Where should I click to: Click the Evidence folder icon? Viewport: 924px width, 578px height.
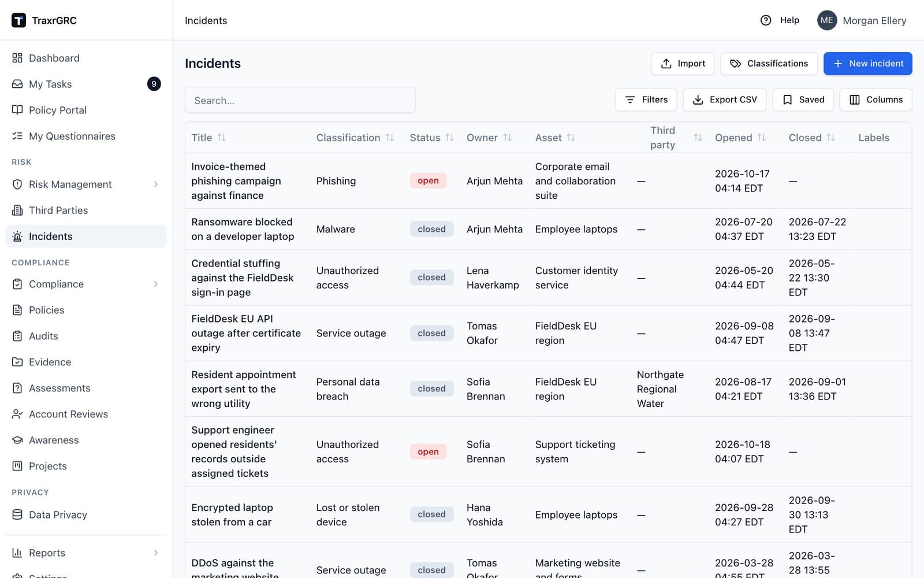point(17,362)
